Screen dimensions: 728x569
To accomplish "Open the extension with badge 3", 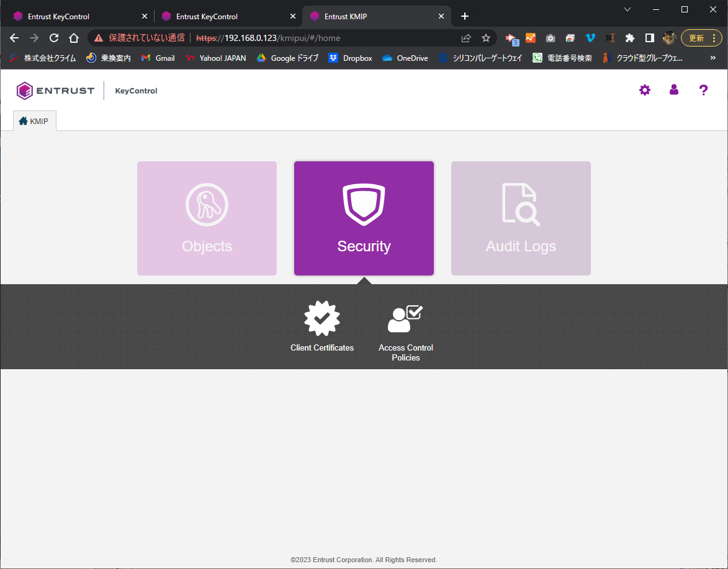I will (x=511, y=39).
